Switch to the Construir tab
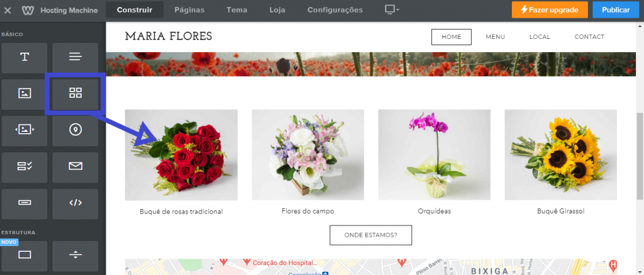 pyautogui.click(x=135, y=10)
